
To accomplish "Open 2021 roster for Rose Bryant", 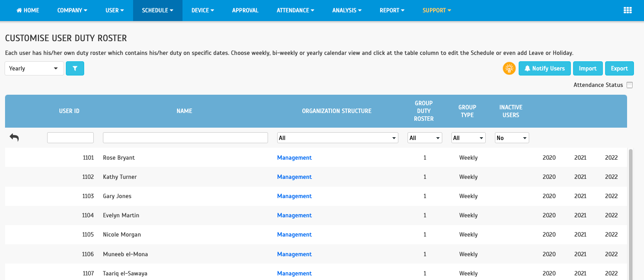I will point(580,157).
